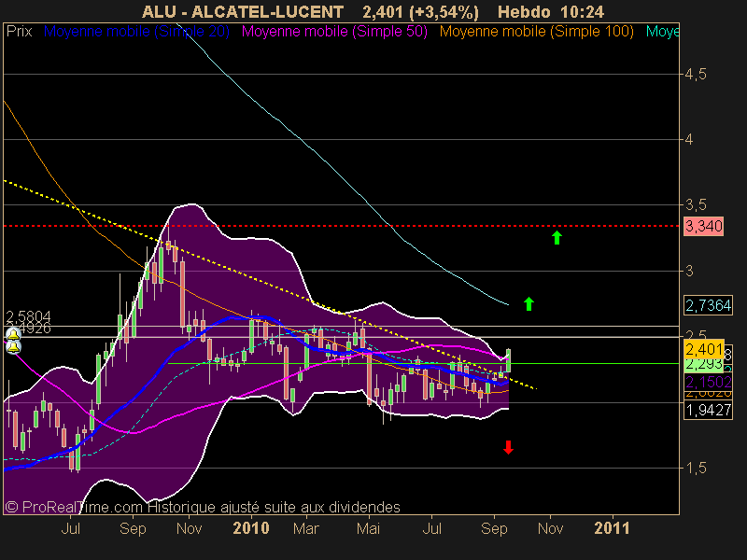Select Moyenne mobile (Simple 100) legend
The height and width of the screenshot is (560, 747).
[x=536, y=32]
